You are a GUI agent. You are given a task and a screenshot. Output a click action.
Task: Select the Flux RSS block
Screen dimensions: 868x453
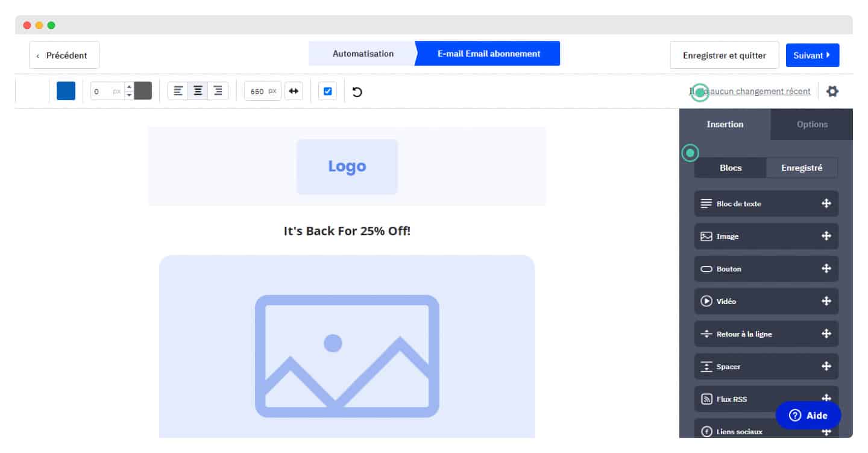pyautogui.click(x=766, y=399)
